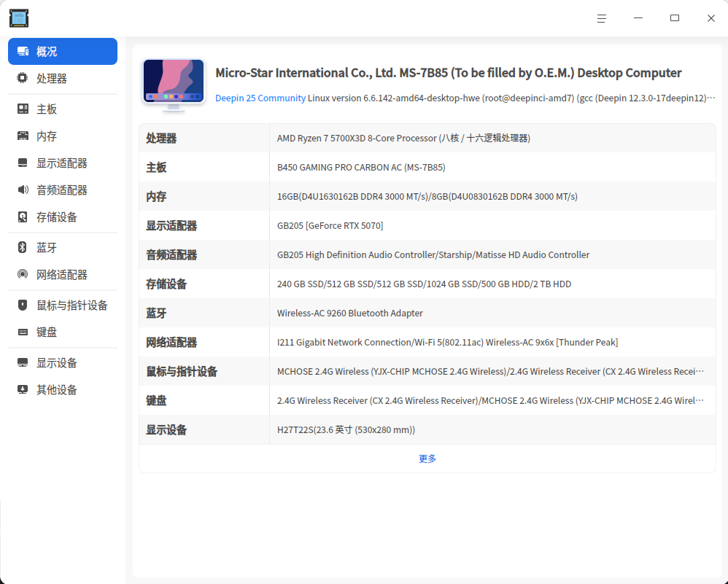Click the motherboard icon in sidebar
This screenshot has width=728, height=584.
(x=23, y=109)
